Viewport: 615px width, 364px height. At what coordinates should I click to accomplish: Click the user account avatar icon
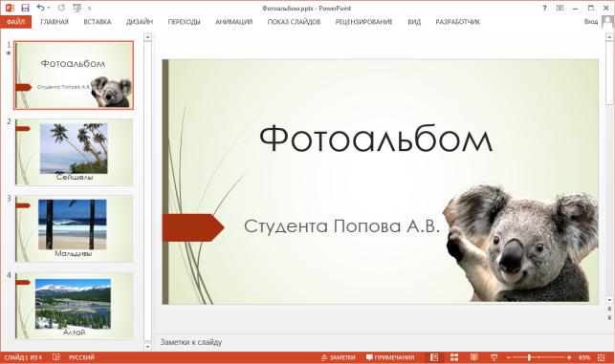(x=607, y=22)
